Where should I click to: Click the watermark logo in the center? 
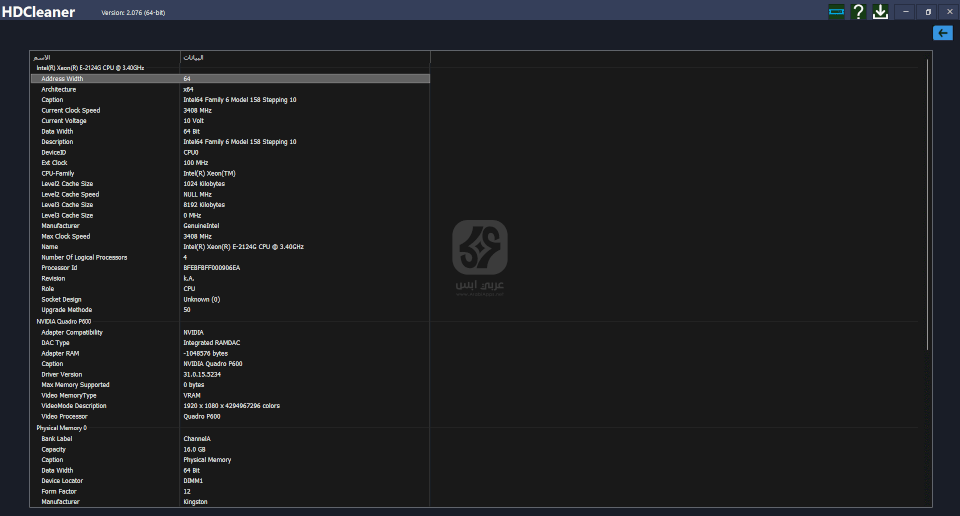pyautogui.click(x=480, y=248)
